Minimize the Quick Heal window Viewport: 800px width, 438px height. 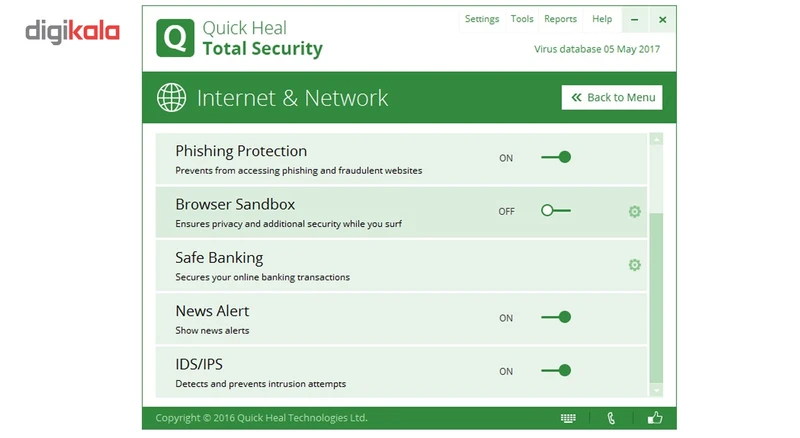634,19
